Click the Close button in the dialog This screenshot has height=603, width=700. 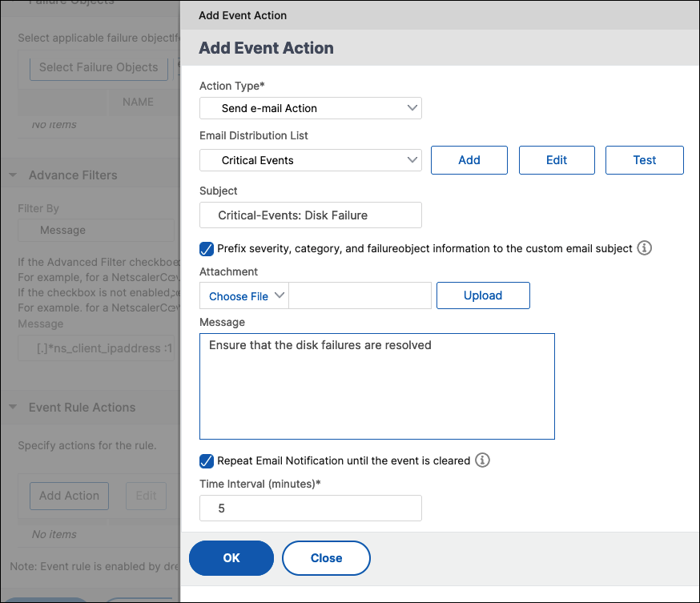pyautogui.click(x=326, y=558)
